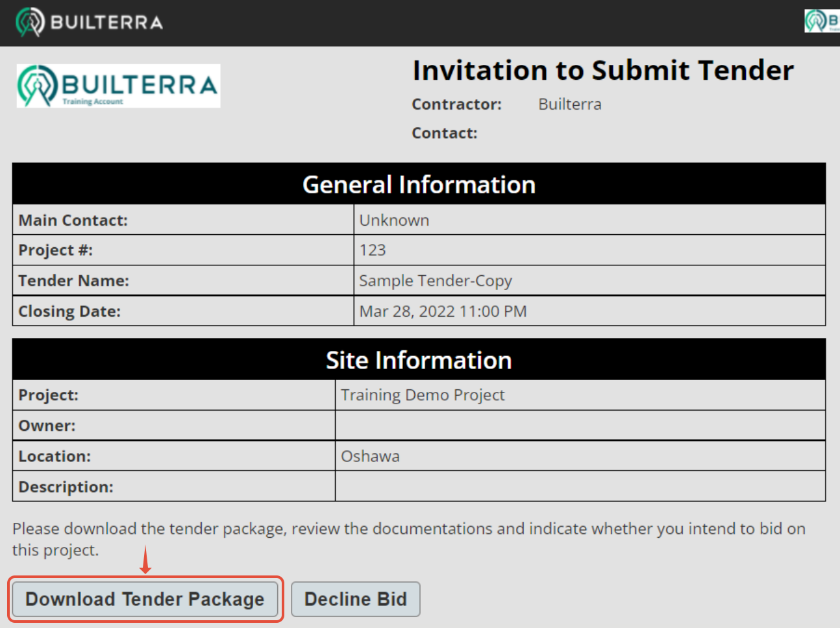This screenshot has width=840, height=628.
Task: Click the 'General Information' section header
Action: click(419, 184)
